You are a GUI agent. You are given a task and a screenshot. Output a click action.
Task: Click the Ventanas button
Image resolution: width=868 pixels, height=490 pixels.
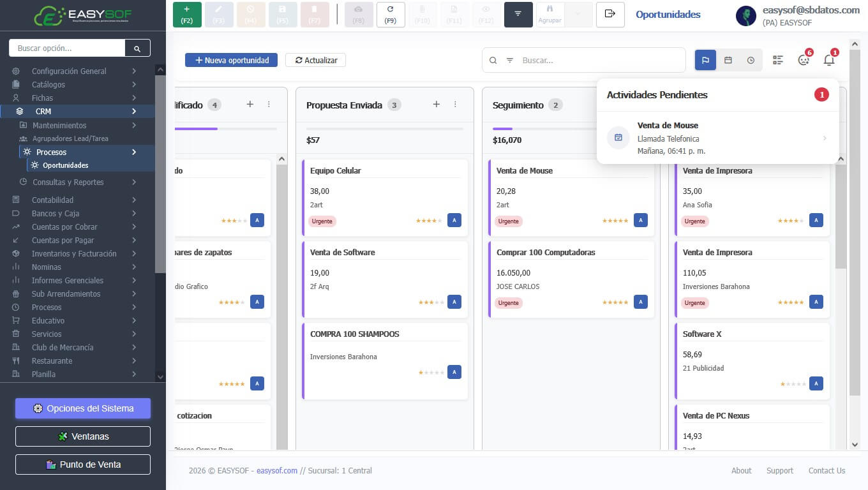click(x=83, y=436)
